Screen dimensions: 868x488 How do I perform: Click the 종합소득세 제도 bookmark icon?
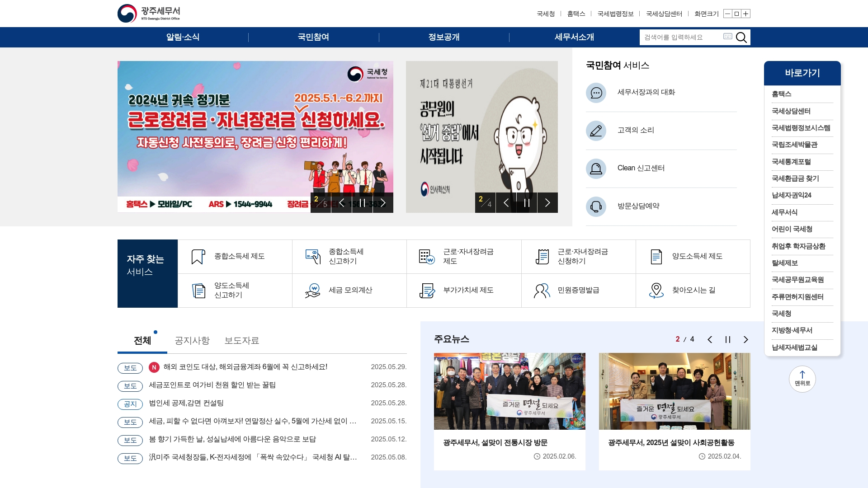198,257
